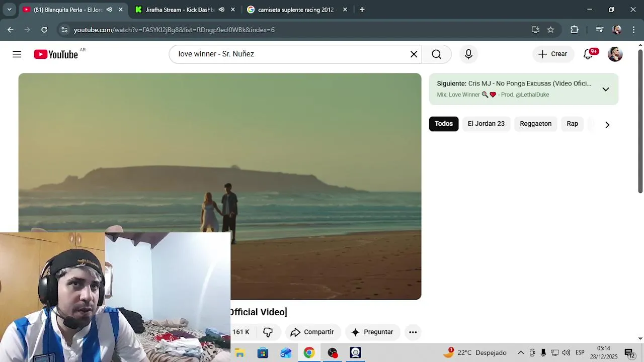Screen dimensions: 644x362
Task: Switch to the Jirafha Stream Kick tab
Action: (x=180, y=10)
